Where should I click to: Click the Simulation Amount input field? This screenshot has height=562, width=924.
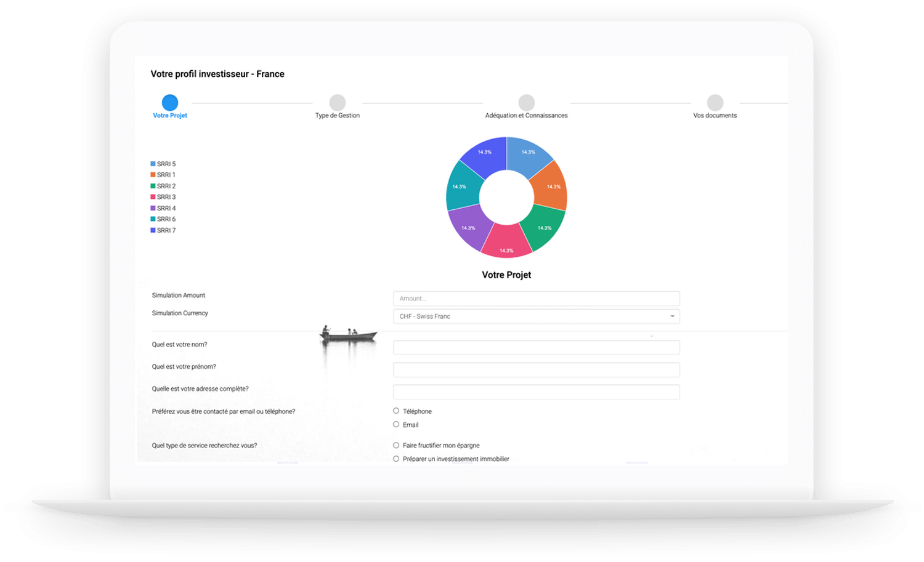pyautogui.click(x=535, y=298)
